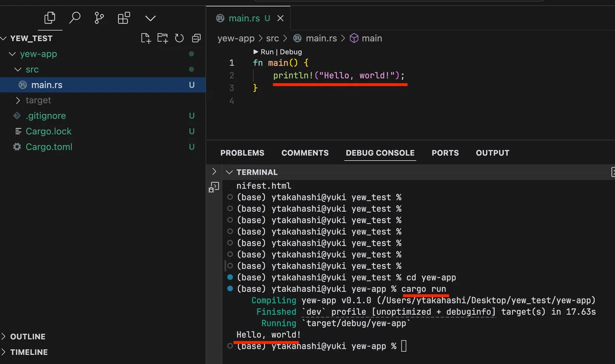The height and width of the screenshot is (364, 615).
Task: Collapse the yew-app folder
Action: pyautogui.click(x=38, y=54)
